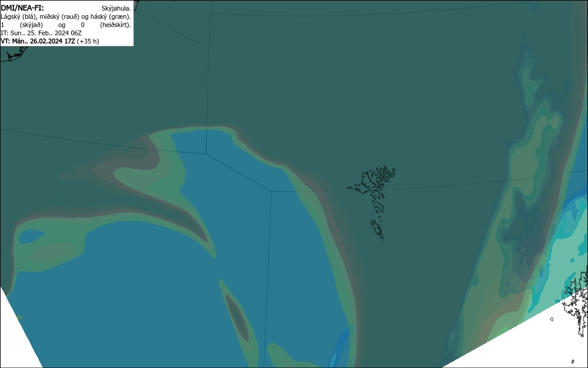Click the "IT: Sun.. 25. Feb.. 2024 06Z" line
Viewport: 588px width, 368px height.
click(41, 33)
